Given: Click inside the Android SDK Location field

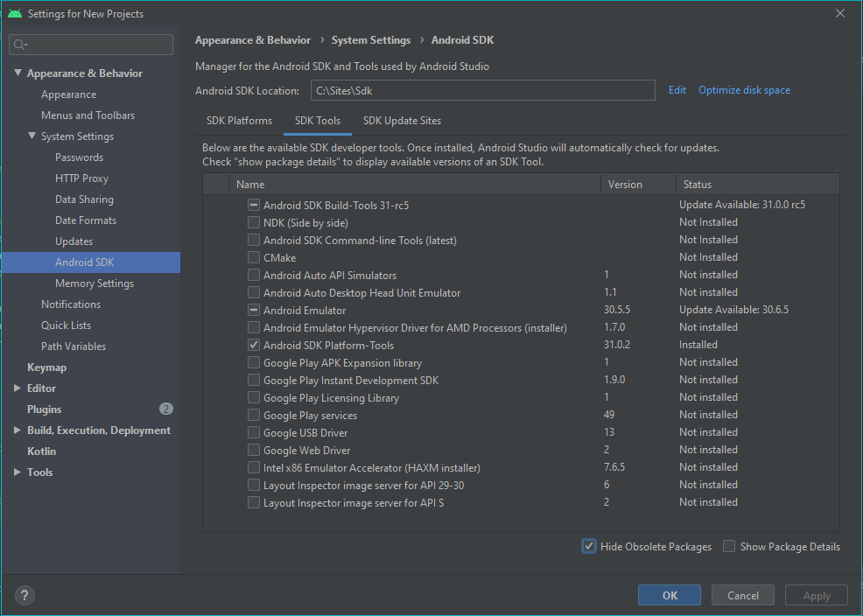Looking at the screenshot, I should (x=482, y=90).
